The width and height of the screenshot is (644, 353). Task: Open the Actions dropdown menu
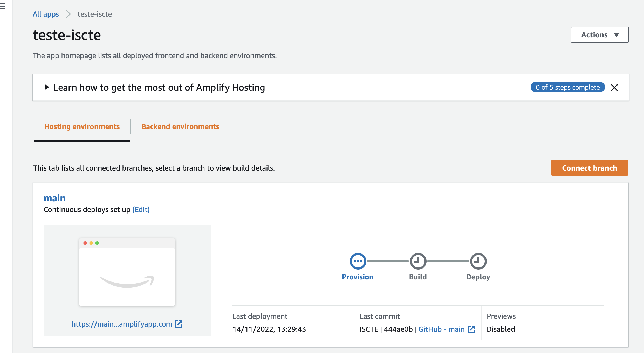tap(599, 35)
